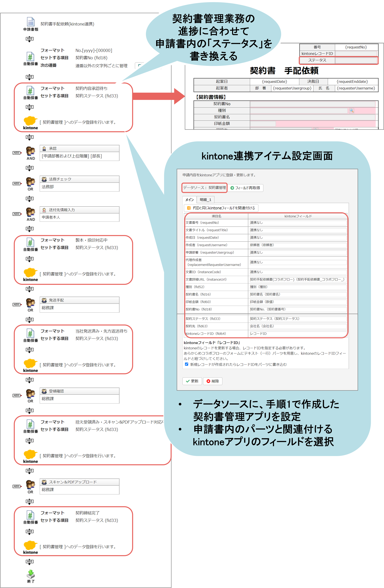Click the 連番以外の文字列ごとに管理 setting text

(x=101, y=66)
